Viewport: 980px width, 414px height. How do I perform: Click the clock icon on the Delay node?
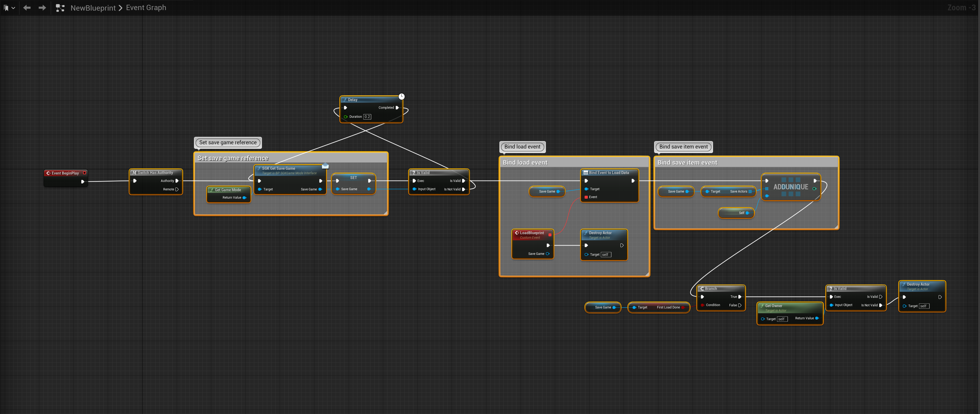point(401,96)
